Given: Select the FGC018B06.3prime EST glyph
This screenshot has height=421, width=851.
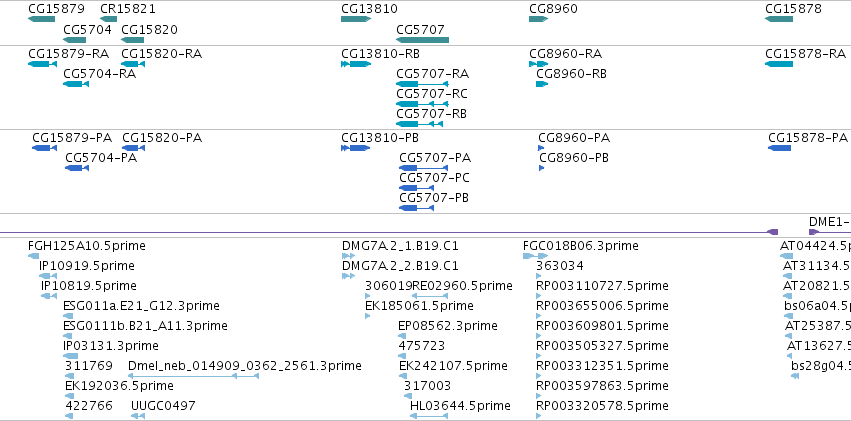Looking at the screenshot, I should coord(536,256).
